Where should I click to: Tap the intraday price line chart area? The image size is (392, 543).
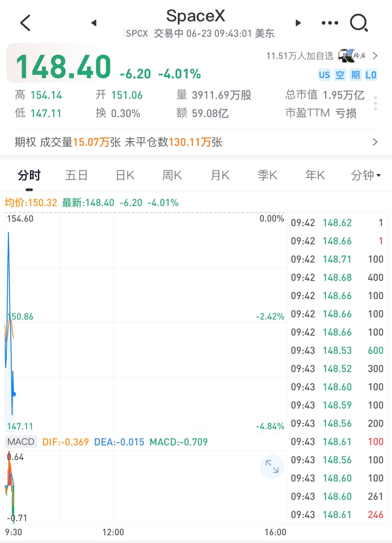pyautogui.click(x=146, y=322)
